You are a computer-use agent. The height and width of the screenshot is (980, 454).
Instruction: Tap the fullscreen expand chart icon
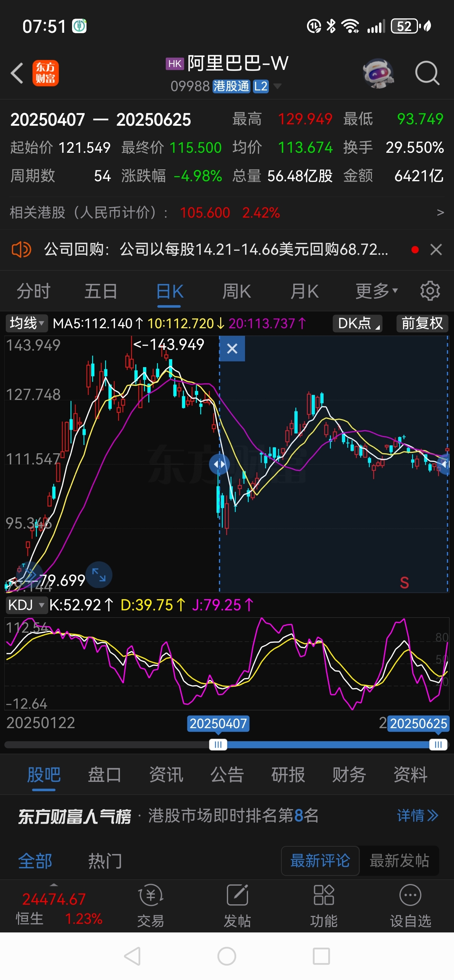(99, 575)
